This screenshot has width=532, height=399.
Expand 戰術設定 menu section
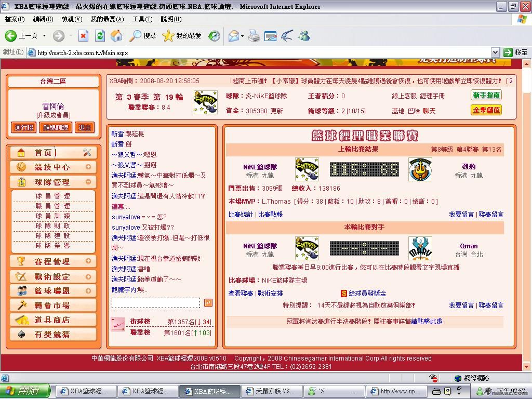pyautogui.click(x=88, y=277)
